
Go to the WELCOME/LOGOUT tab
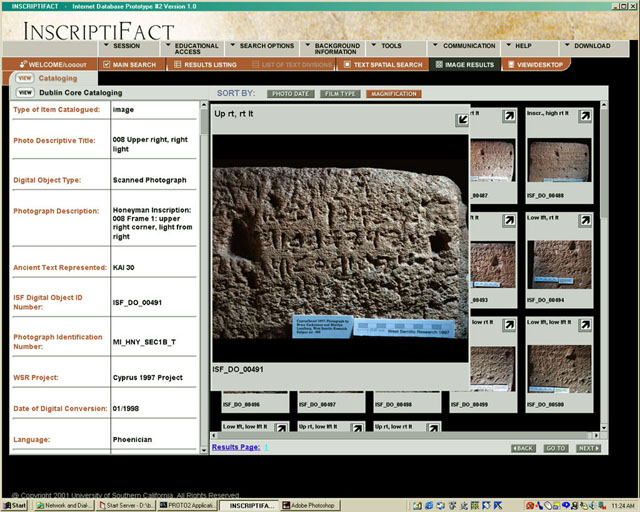click(x=53, y=65)
